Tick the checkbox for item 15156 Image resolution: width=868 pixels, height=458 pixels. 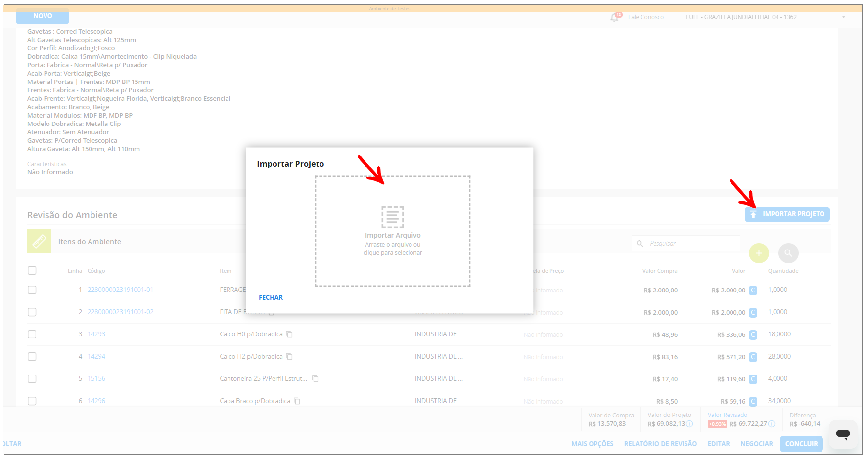(x=32, y=379)
